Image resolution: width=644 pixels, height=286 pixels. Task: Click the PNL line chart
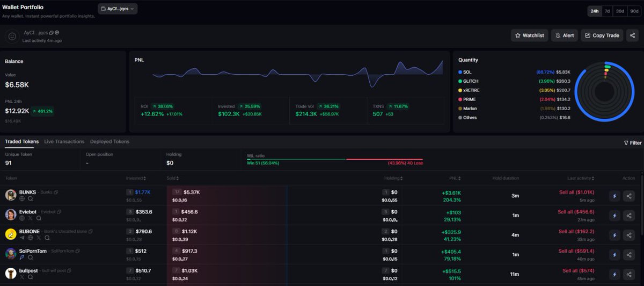pos(298,74)
